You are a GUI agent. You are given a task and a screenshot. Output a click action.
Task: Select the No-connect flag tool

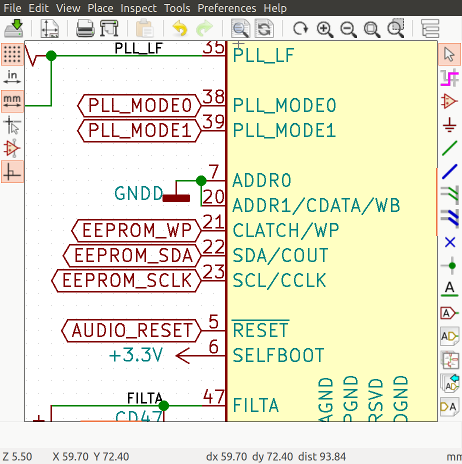coord(449,242)
